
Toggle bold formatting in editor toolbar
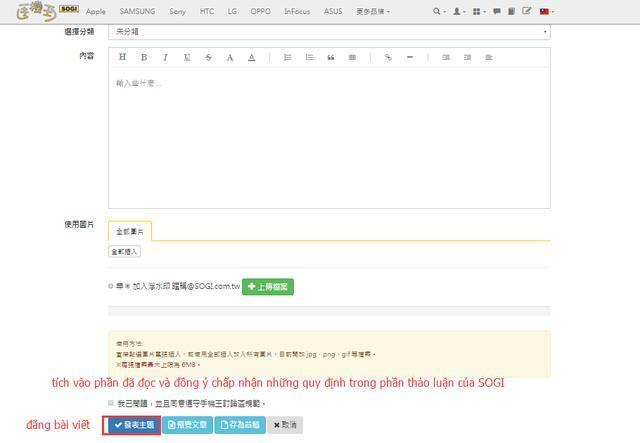tap(144, 58)
